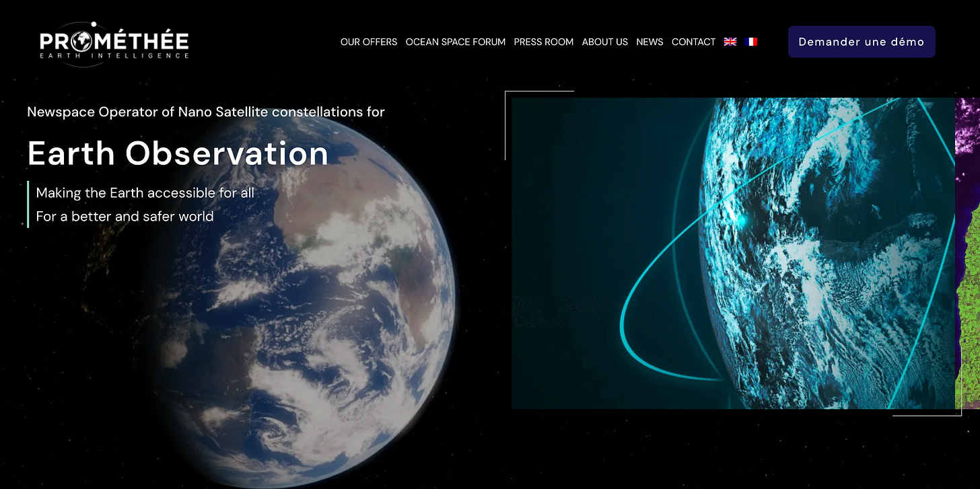Click the Newspace Operator of Nano Satellite text
This screenshot has height=489, width=980.
click(206, 112)
